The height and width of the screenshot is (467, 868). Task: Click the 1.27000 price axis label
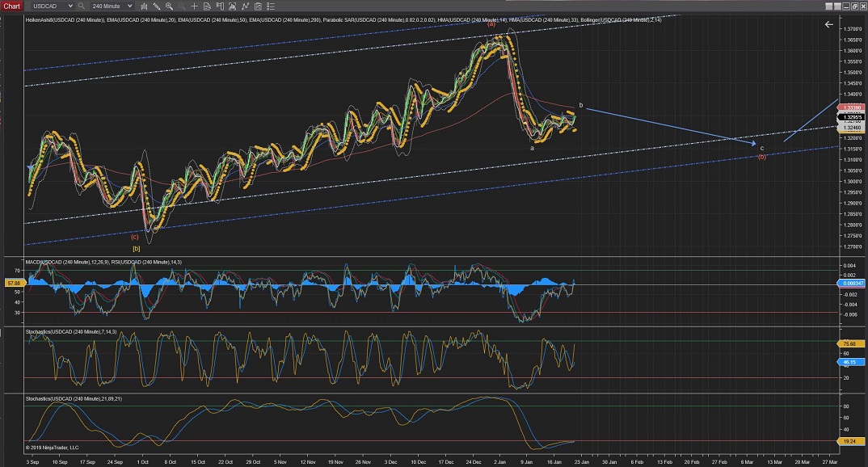click(852, 246)
